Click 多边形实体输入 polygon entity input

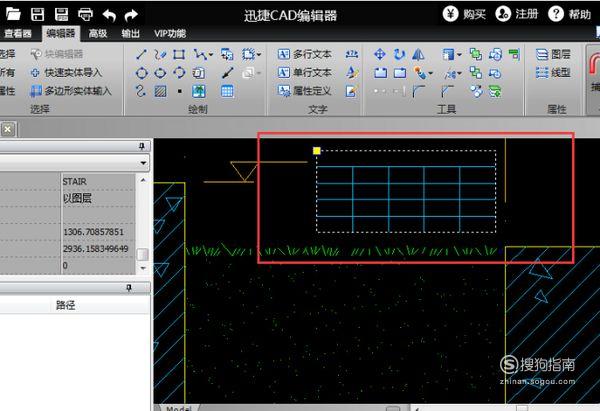click(71, 91)
